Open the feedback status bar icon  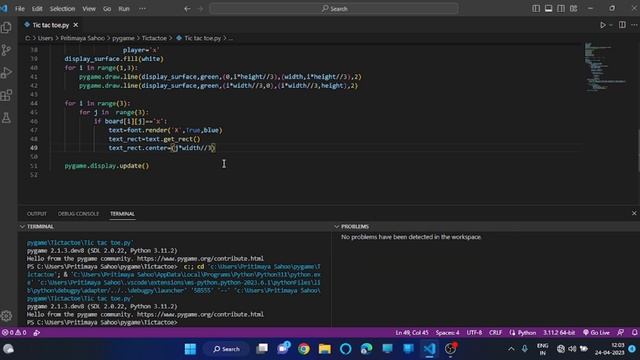(x=621, y=333)
